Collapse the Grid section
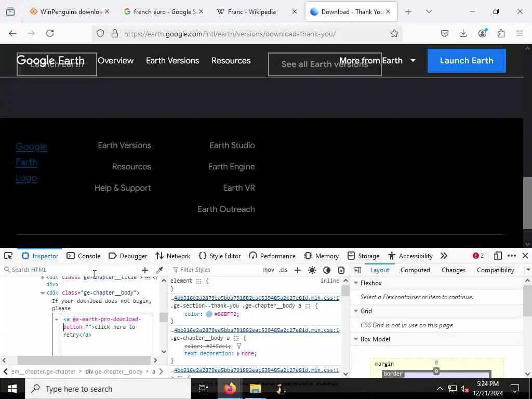 click(x=356, y=311)
